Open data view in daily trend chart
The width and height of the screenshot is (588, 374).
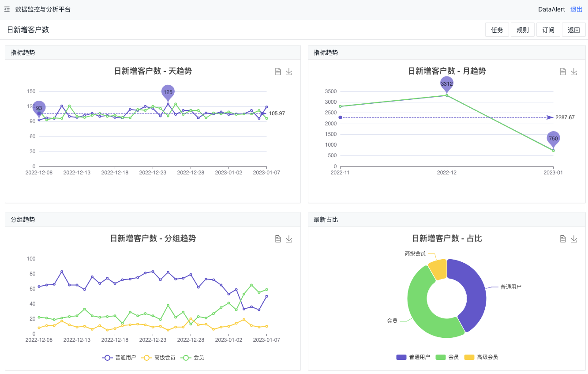pyautogui.click(x=278, y=72)
